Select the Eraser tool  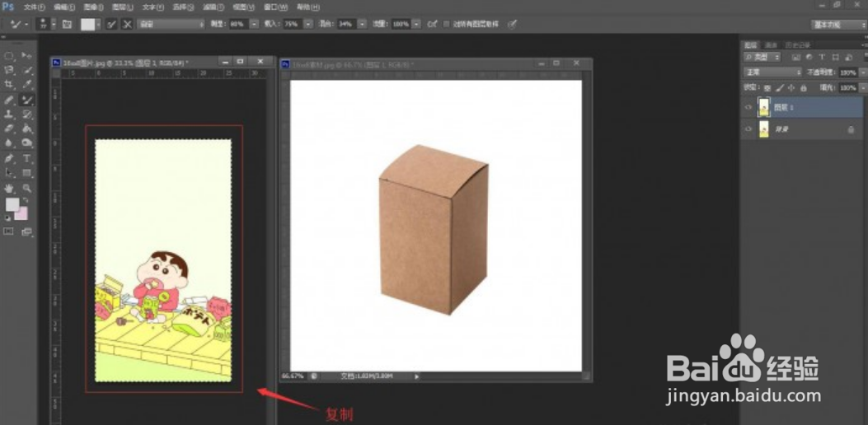point(9,128)
